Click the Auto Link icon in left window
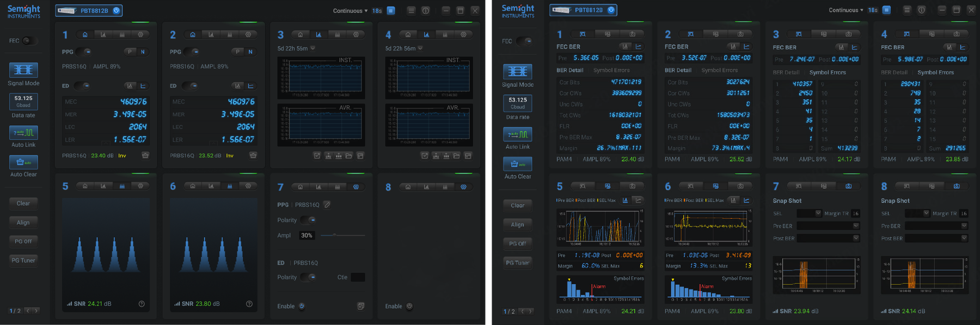Viewport: 980px width, 325px height. point(23,132)
